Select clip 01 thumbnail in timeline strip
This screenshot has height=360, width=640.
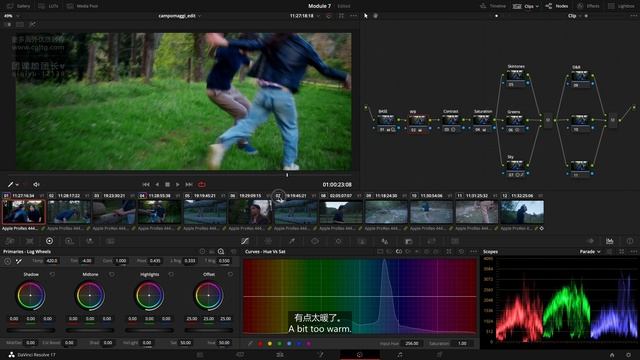pyautogui.click(x=24, y=212)
